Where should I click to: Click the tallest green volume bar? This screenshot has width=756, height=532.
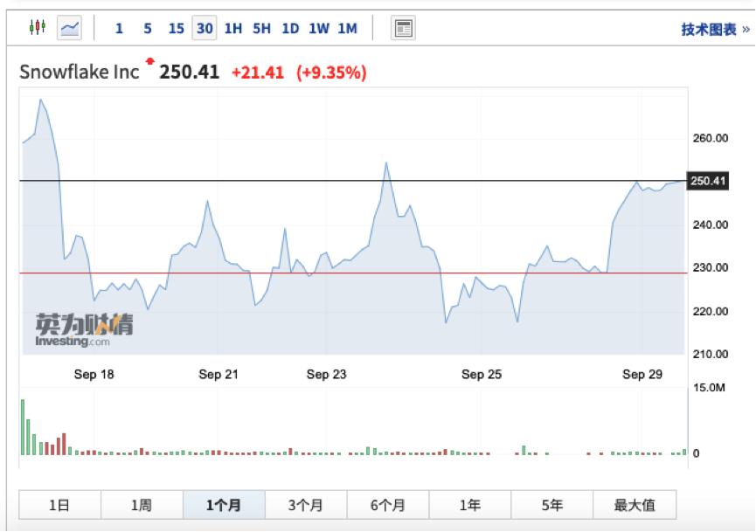pos(23,427)
